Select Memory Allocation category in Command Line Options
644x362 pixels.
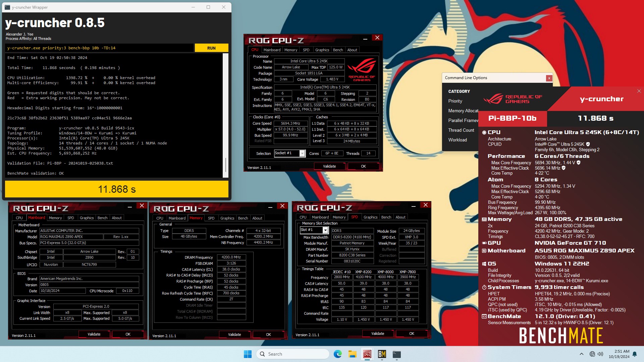463,111
